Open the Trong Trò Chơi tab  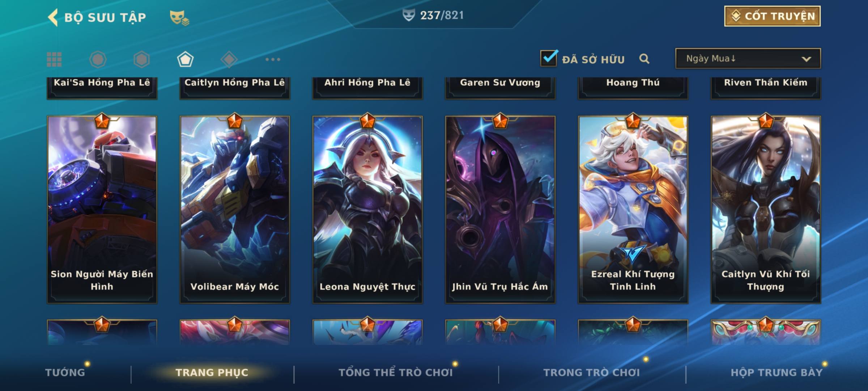click(592, 372)
